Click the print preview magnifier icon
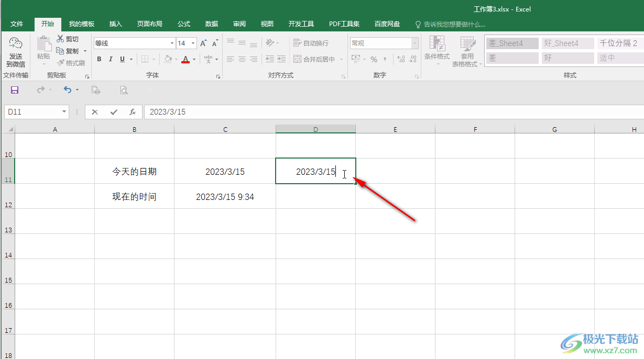 tap(124, 90)
